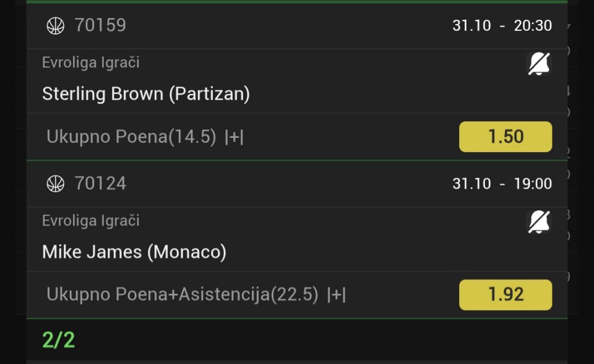Unmute notification bell for Mike James bet
This screenshot has width=594, height=364.
(539, 222)
